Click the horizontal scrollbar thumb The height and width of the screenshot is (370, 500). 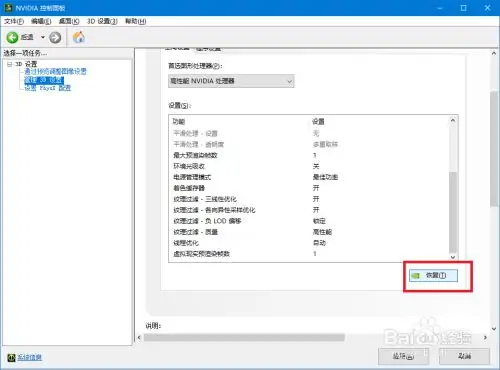click(x=244, y=338)
